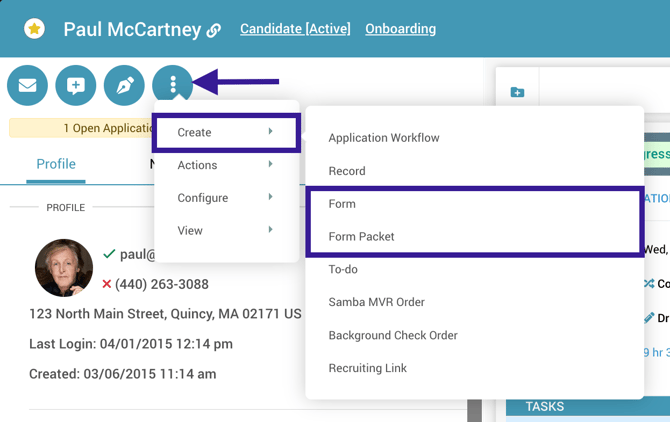
Task: Click the pen edit icon button
Action: (x=124, y=86)
